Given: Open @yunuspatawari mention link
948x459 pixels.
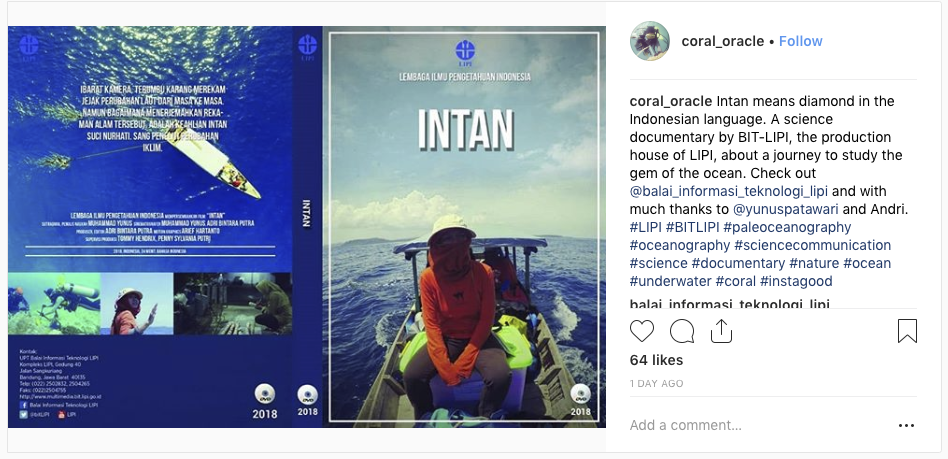Looking at the screenshot, I should point(785,209).
